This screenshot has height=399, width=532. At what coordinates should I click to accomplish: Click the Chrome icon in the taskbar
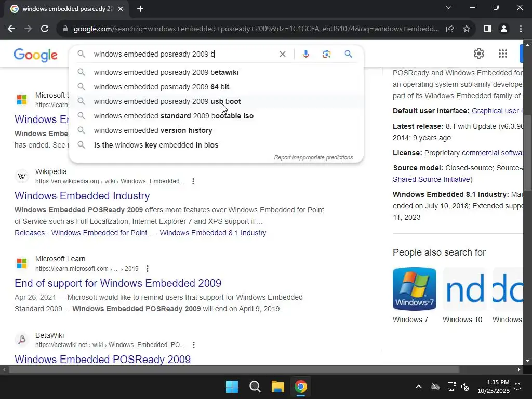[301, 387]
